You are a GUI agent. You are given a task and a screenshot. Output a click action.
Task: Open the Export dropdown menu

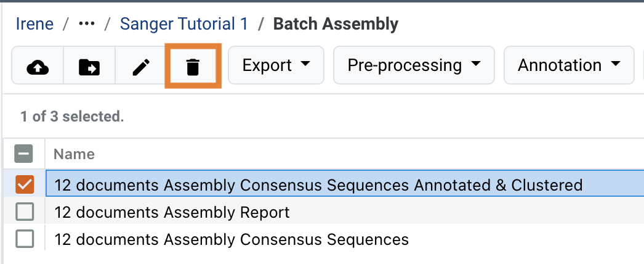pos(276,65)
